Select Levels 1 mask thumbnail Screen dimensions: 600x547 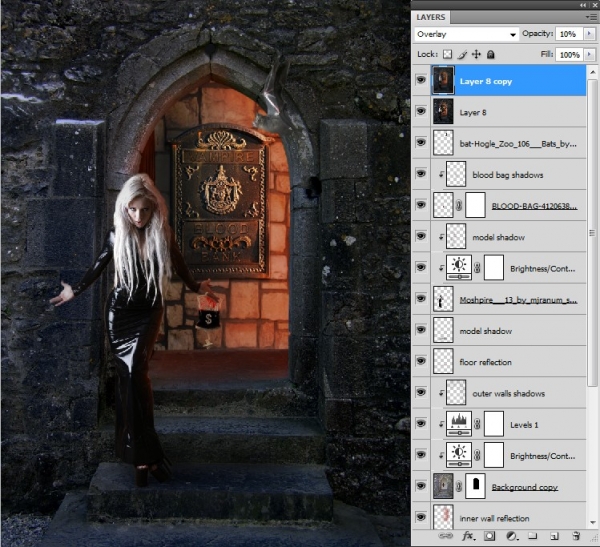click(x=494, y=424)
